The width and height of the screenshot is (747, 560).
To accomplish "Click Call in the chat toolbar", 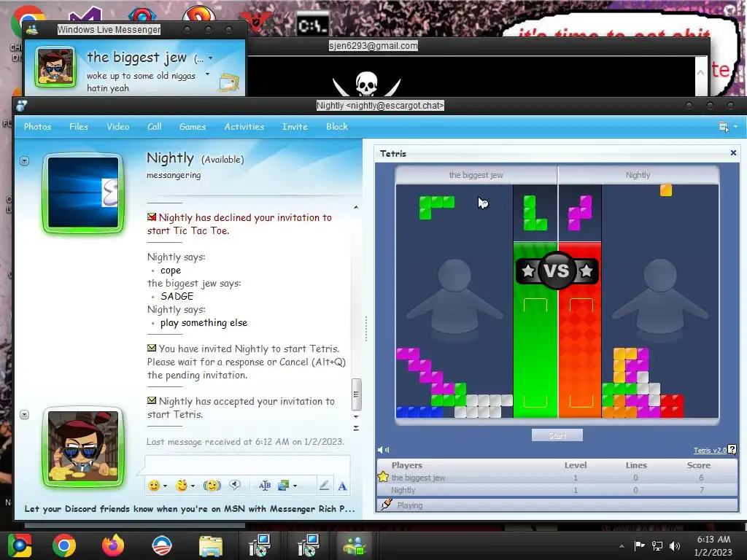I will pyautogui.click(x=155, y=127).
